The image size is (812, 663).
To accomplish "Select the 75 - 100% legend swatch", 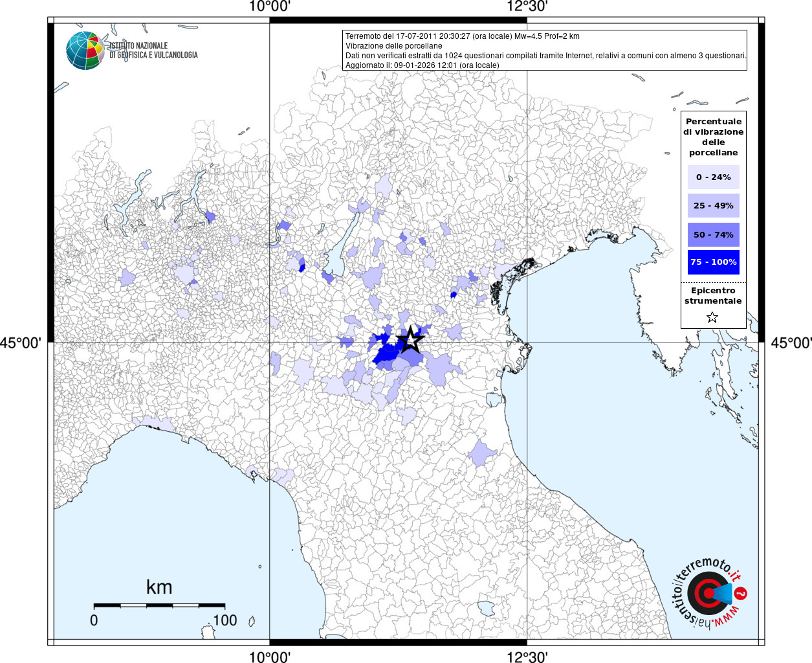I will click(x=713, y=262).
